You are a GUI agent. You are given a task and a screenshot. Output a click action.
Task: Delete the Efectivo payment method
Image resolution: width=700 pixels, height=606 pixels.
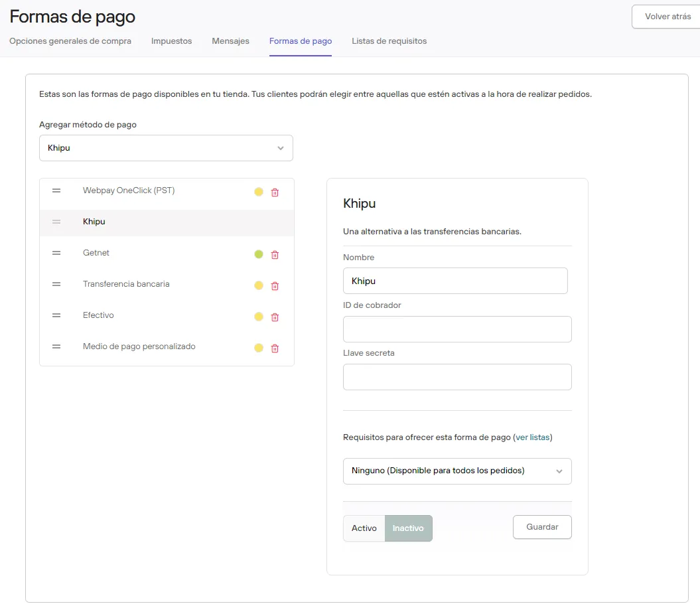275,317
